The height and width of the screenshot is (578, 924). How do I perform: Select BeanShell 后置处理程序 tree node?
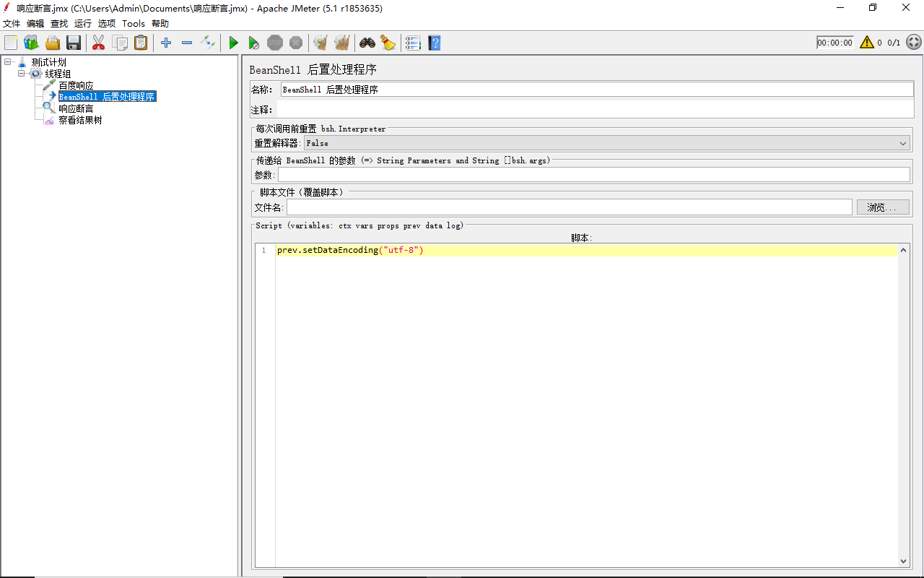click(x=107, y=97)
